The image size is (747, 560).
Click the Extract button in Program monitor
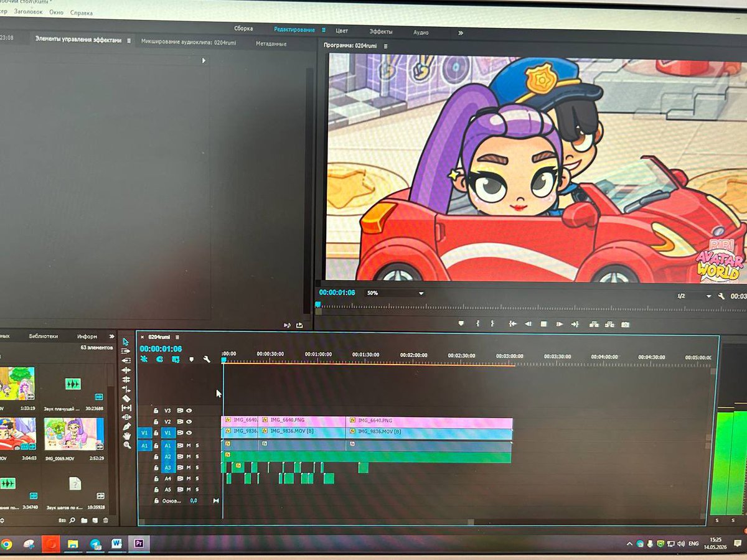[609, 324]
